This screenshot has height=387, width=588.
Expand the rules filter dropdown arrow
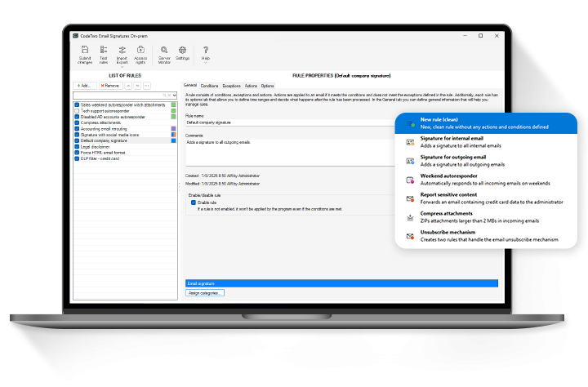pyautogui.click(x=175, y=96)
